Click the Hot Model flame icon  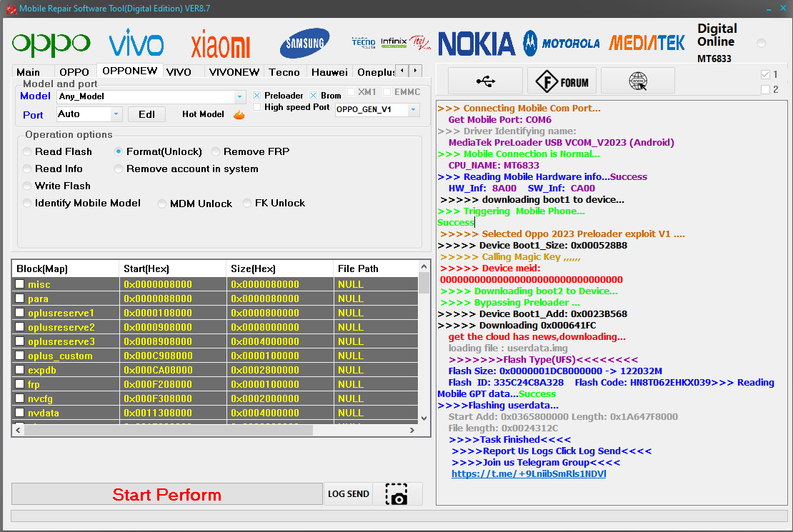coord(239,115)
